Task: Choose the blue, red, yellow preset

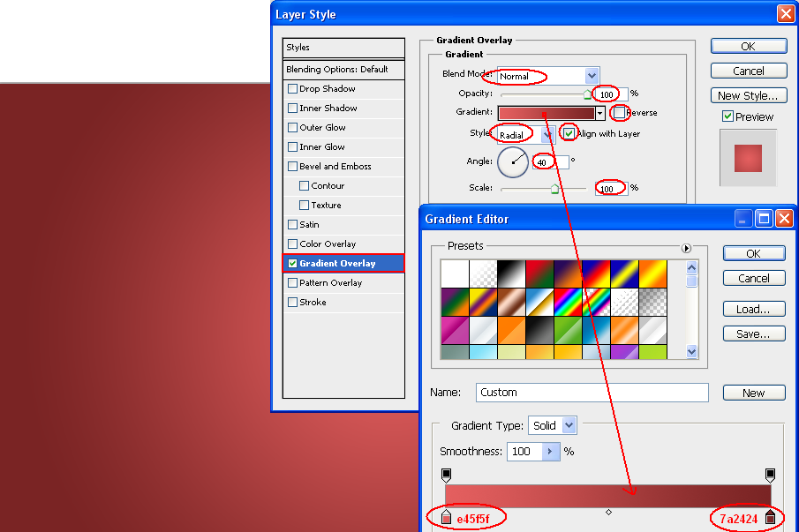Action: 596,273
